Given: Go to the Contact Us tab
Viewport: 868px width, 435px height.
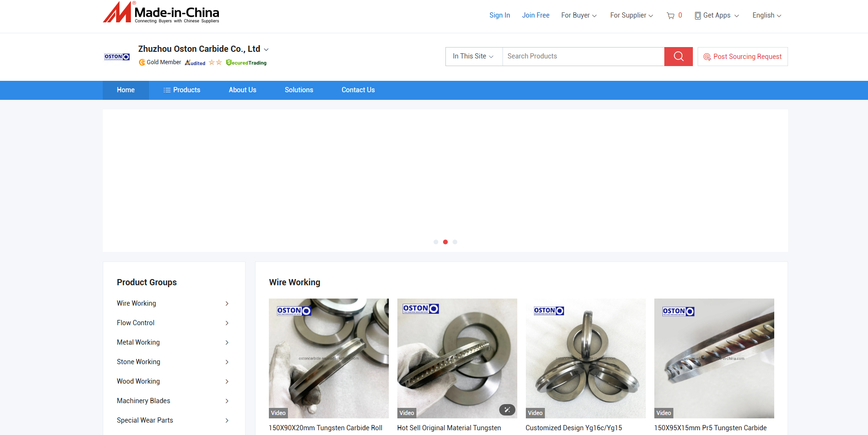Looking at the screenshot, I should tap(358, 90).
